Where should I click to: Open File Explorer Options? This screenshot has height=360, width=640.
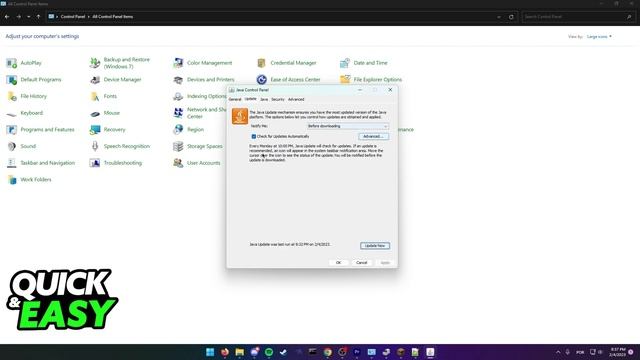[371, 80]
